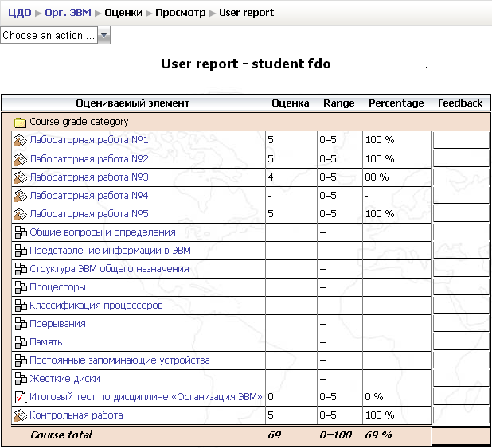Click feedback cell for Лабораторная работа №1
The image size is (492, 448).
(461, 140)
